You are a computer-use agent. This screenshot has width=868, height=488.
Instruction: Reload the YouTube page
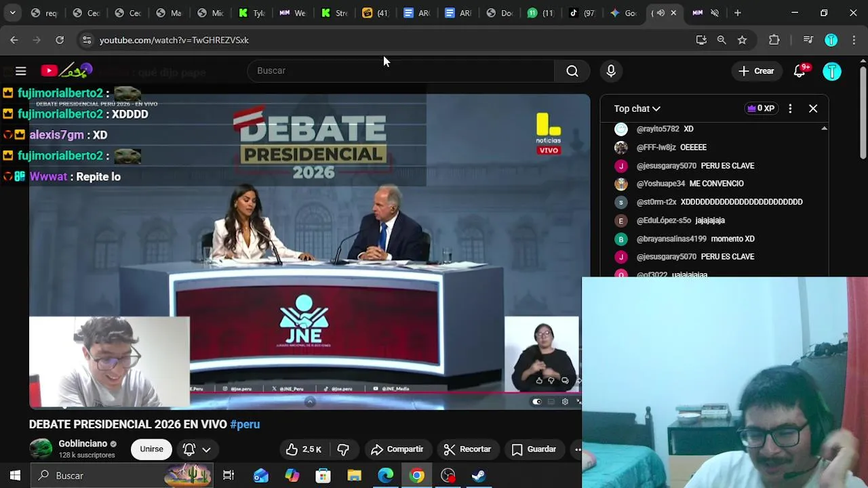tap(60, 40)
